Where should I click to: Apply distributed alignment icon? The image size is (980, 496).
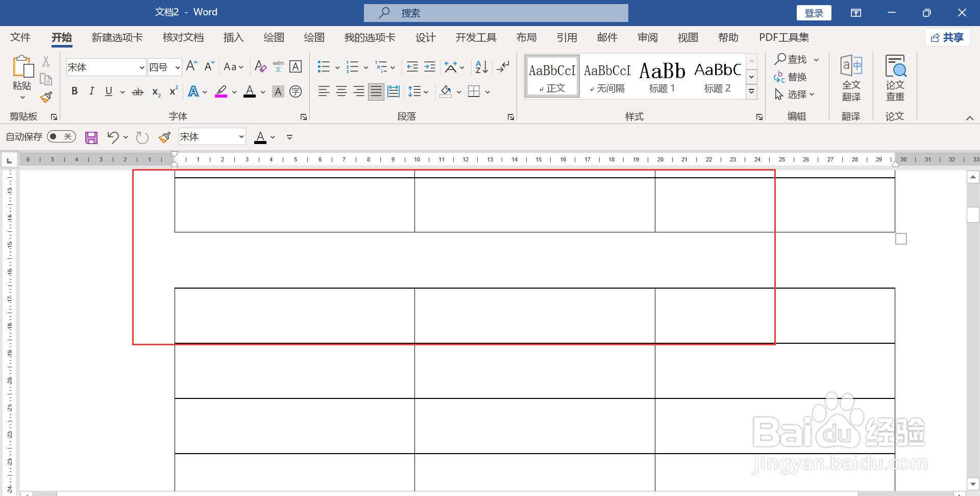pyautogui.click(x=394, y=91)
